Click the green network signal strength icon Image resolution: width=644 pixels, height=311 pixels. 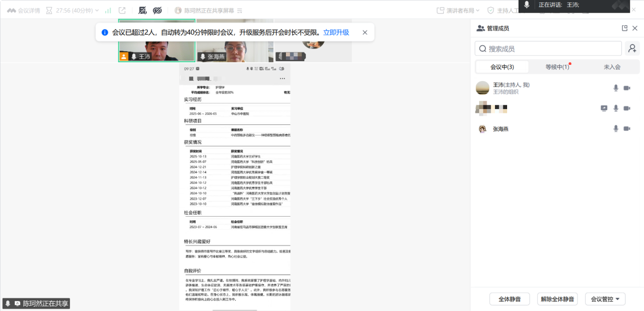108,11
